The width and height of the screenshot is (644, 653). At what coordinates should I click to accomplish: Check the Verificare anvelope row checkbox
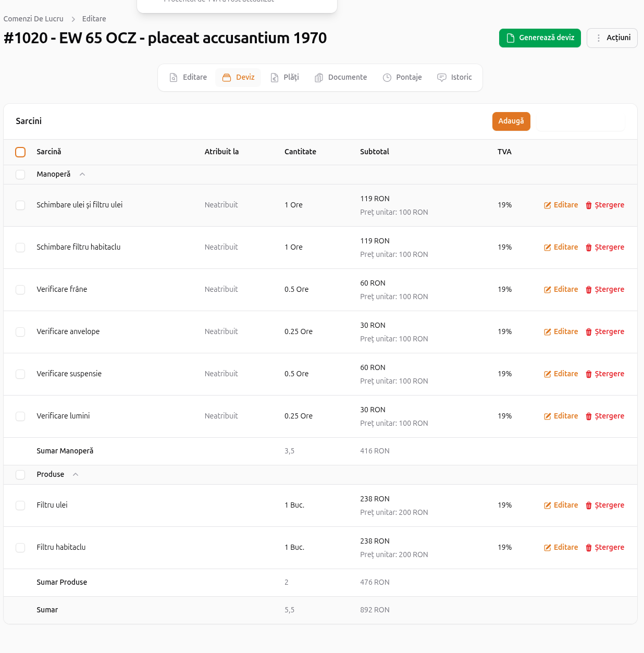click(20, 332)
